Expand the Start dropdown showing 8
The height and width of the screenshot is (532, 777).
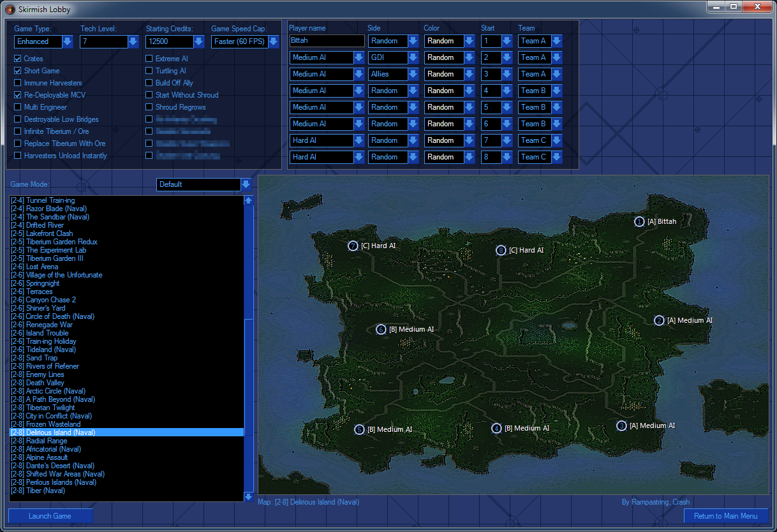tap(496, 157)
